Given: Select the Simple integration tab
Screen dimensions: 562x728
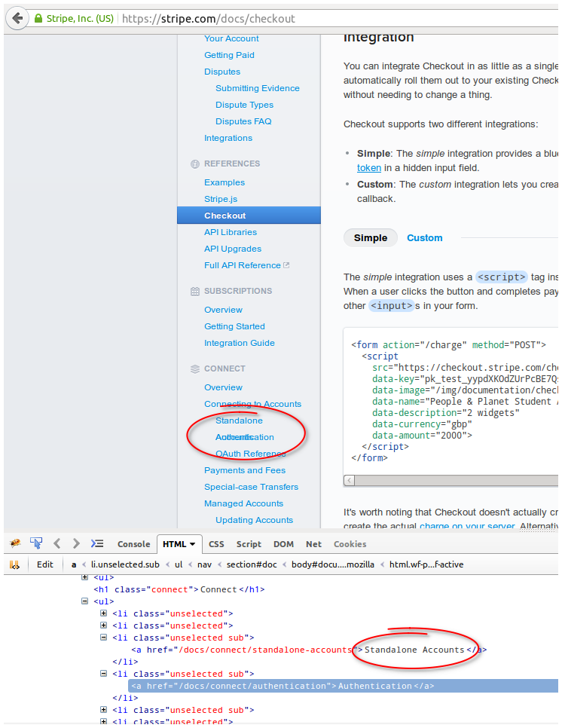Looking at the screenshot, I should [x=371, y=237].
